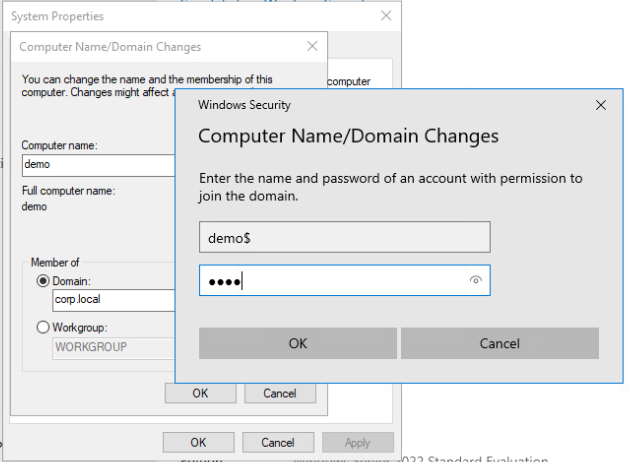The image size is (629, 462).
Task: Reveal the password with the eye icon
Action: coord(476,281)
